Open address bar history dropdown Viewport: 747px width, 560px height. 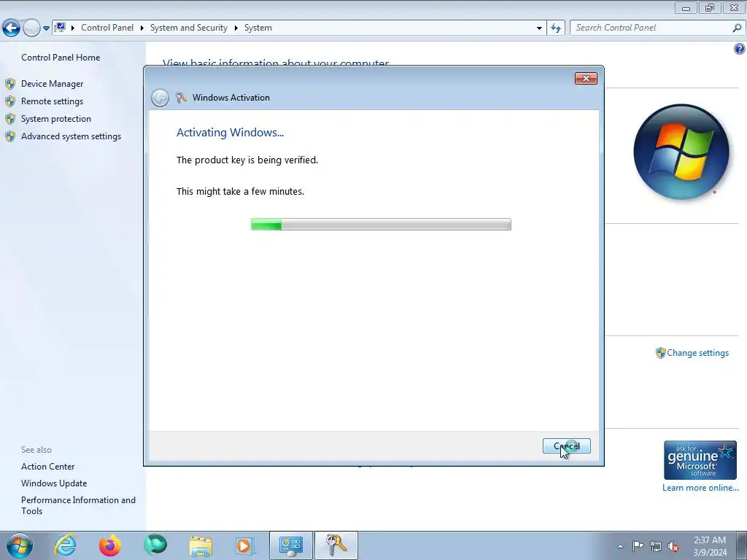pos(539,28)
